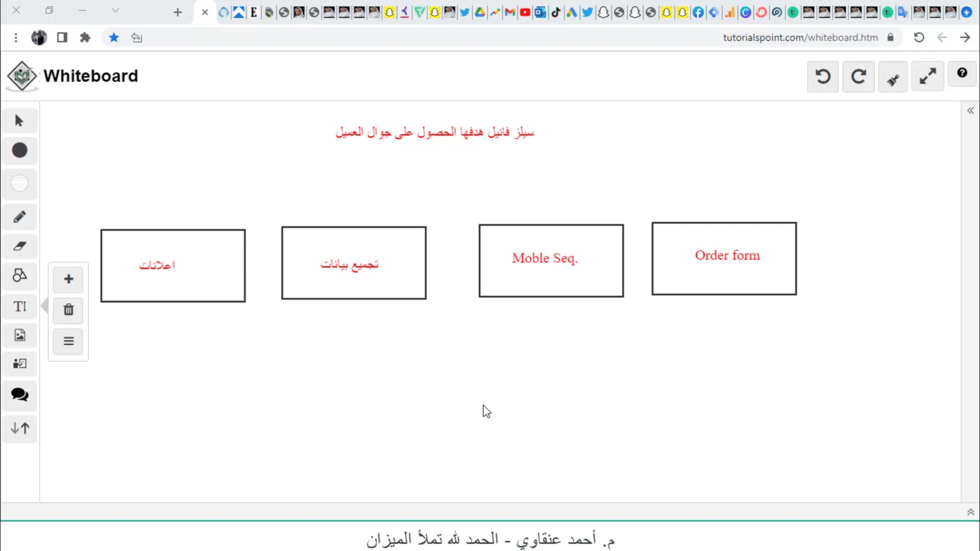This screenshot has width=980, height=551.
Task: Add a new page with plus button
Action: point(68,279)
